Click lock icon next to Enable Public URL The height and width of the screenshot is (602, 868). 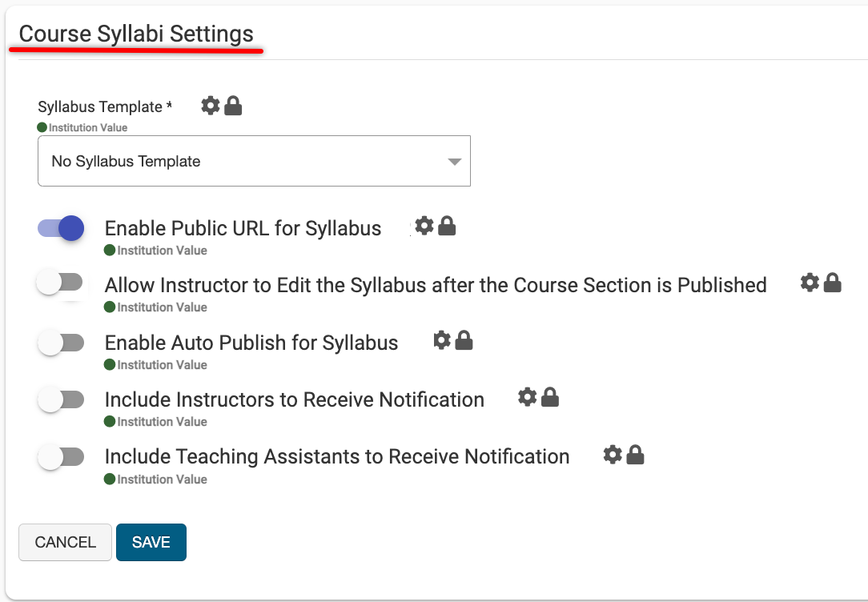click(447, 226)
